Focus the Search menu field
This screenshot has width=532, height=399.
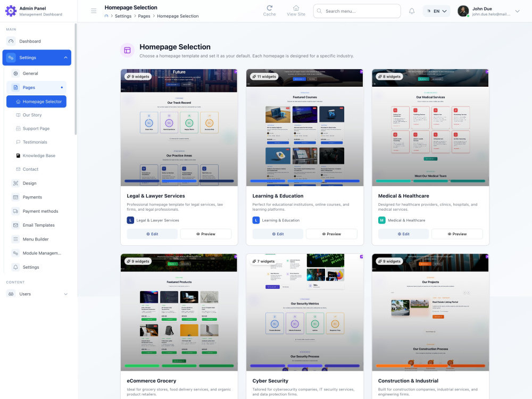click(x=357, y=11)
